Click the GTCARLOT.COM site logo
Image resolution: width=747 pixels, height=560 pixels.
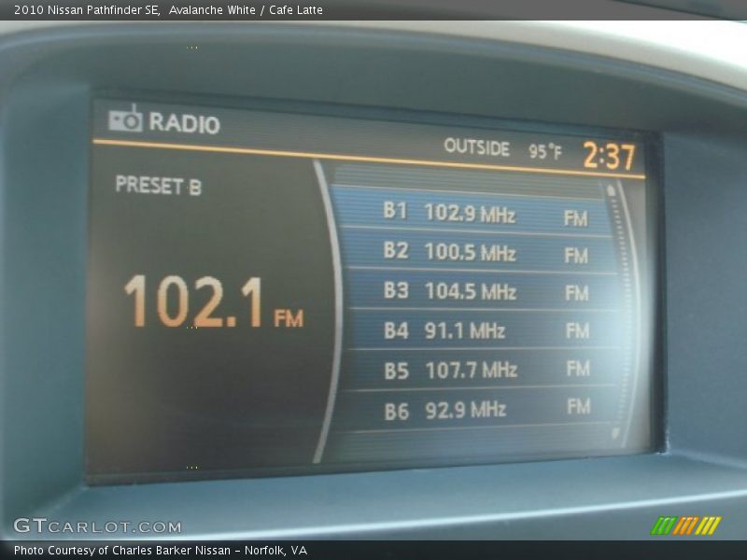[x=98, y=526]
